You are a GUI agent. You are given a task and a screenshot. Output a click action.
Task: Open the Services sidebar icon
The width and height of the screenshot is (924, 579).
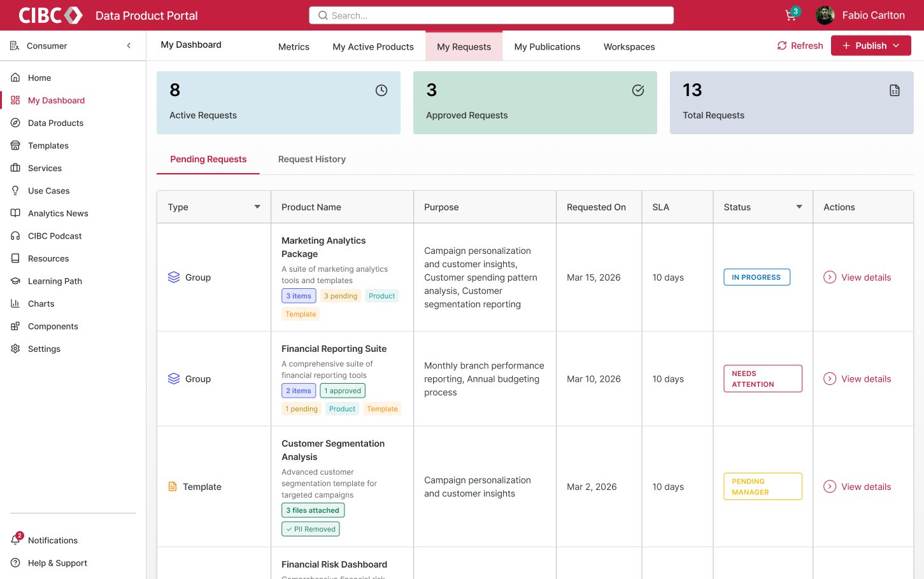[15, 168]
